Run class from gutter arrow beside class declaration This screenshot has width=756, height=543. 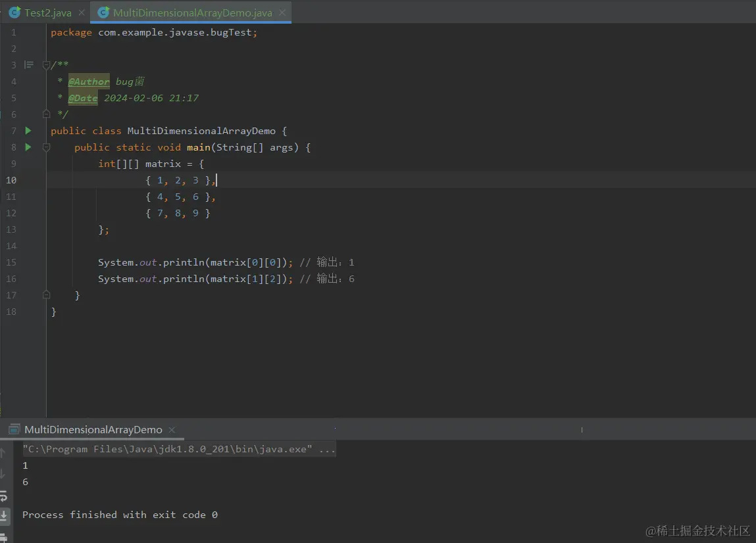point(28,131)
